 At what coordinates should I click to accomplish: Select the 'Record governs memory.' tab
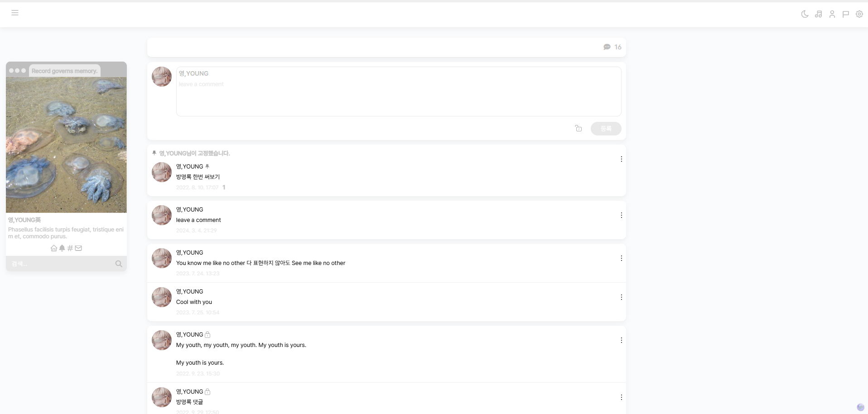pos(64,71)
